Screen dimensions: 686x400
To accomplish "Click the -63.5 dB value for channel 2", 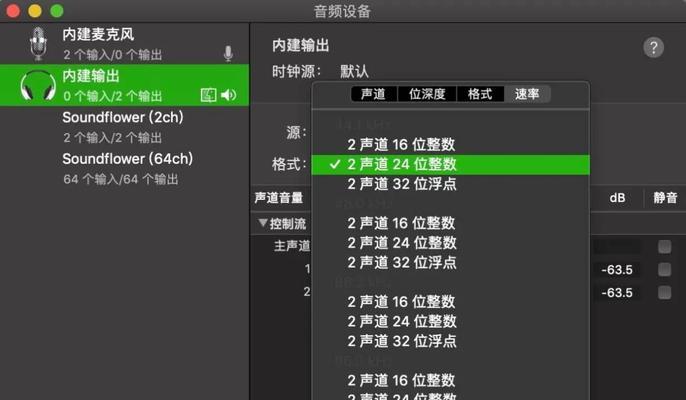I will pyautogui.click(x=617, y=292).
